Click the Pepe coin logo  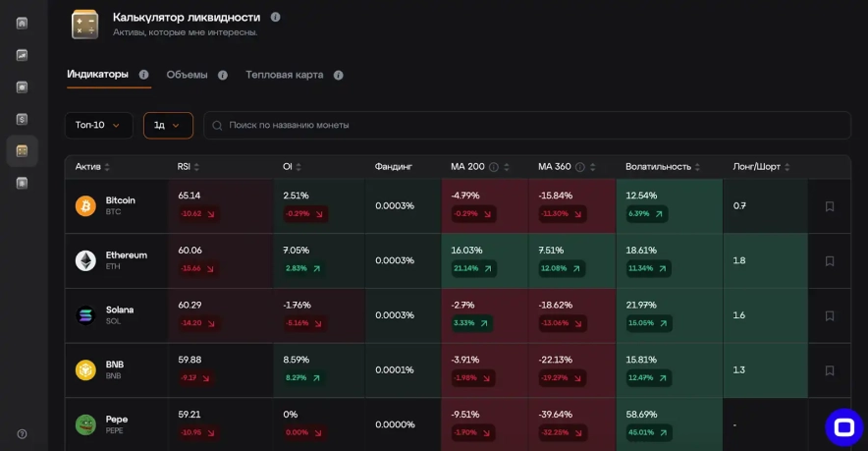(85, 424)
